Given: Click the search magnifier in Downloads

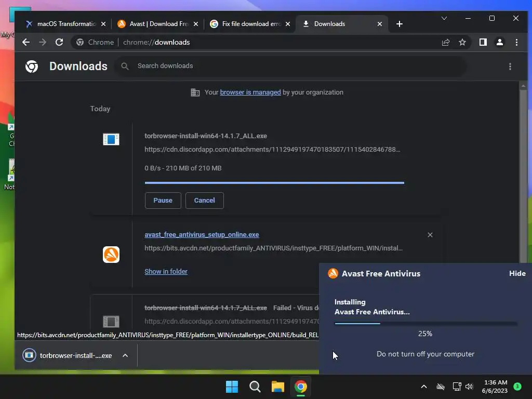Looking at the screenshot, I should [x=125, y=66].
